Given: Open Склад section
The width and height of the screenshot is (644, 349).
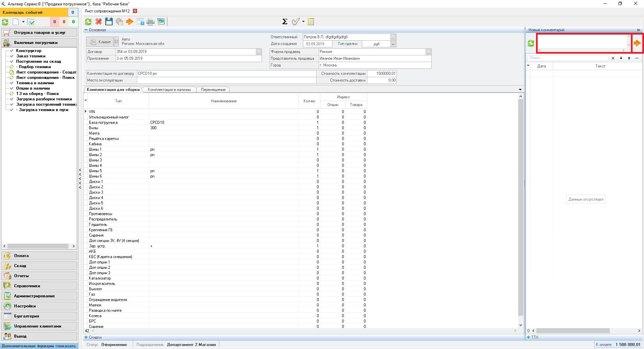Looking at the screenshot, I should (39, 266).
